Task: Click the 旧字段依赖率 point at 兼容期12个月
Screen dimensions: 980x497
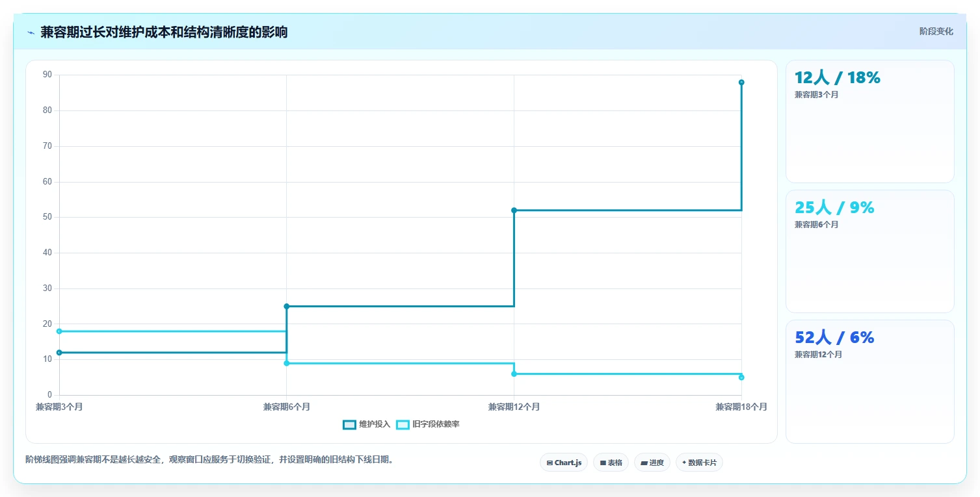Action: 514,374
